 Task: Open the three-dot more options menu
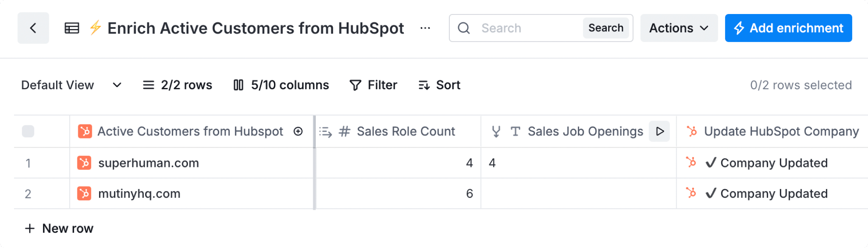(x=425, y=28)
